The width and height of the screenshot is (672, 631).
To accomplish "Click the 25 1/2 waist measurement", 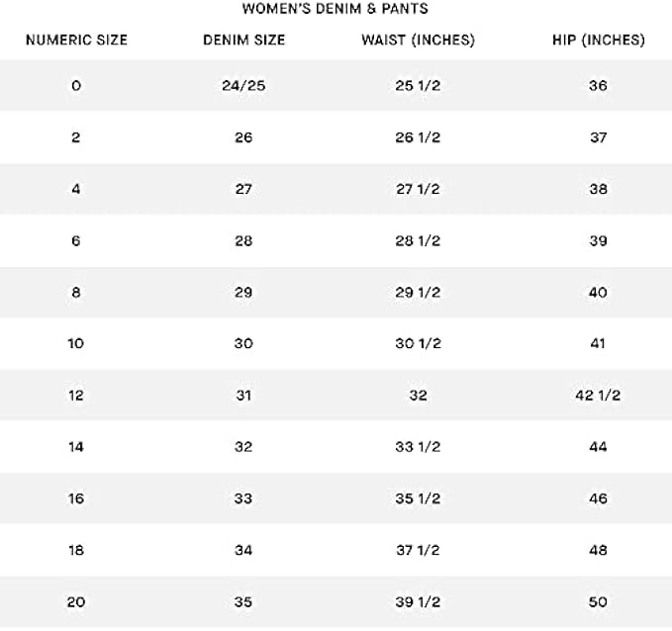I will click(x=418, y=86).
